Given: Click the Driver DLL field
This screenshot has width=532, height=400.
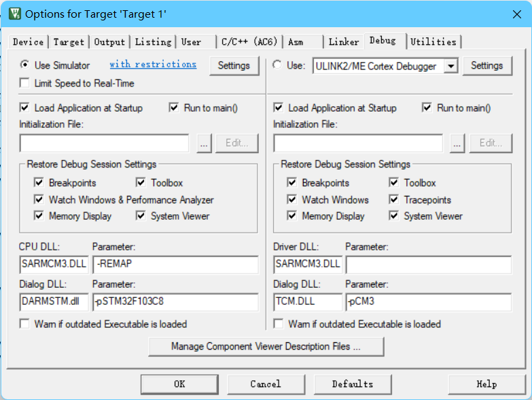Looking at the screenshot, I should 308,264.
